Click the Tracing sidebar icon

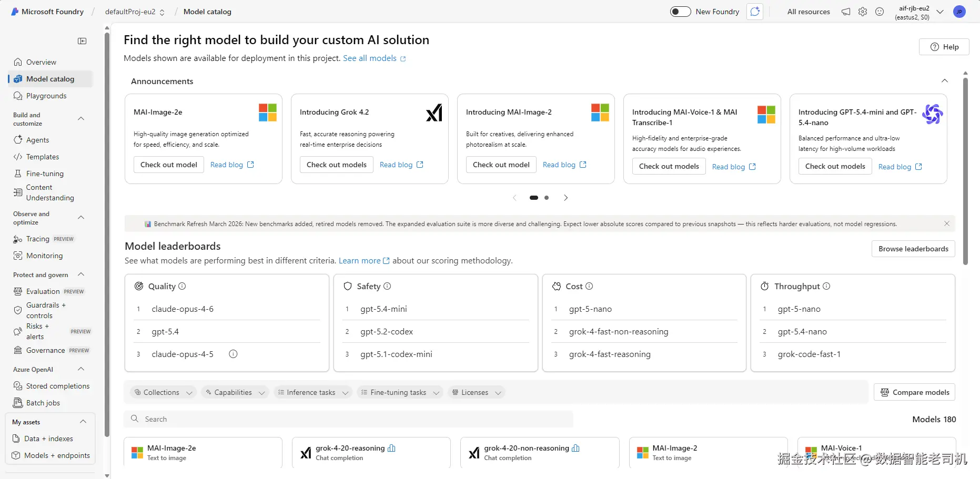pyautogui.click(x=18, y=239)
